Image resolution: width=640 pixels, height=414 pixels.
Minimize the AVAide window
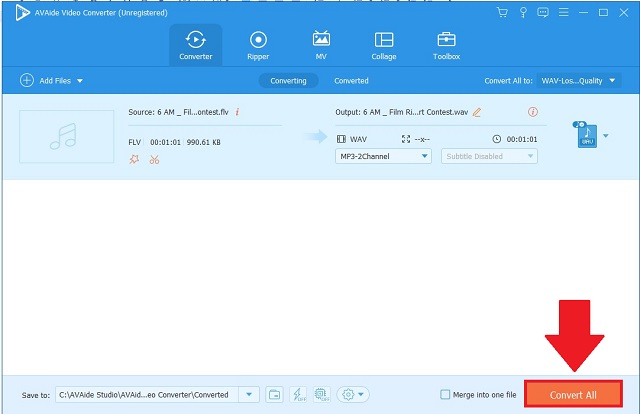[584, 13]
